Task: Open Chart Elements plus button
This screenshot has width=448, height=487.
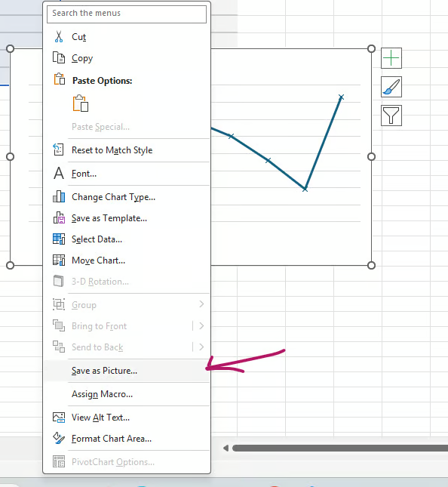Action: [391, 58]
